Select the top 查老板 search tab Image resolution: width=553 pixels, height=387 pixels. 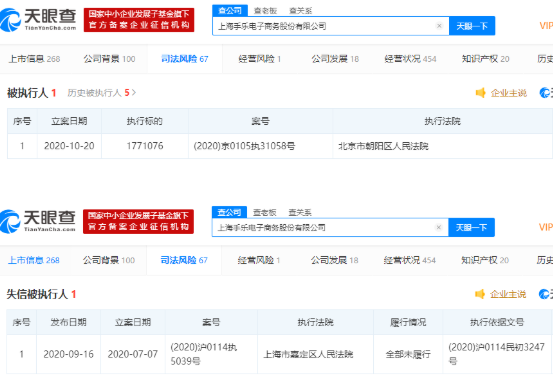click(265, 11)
